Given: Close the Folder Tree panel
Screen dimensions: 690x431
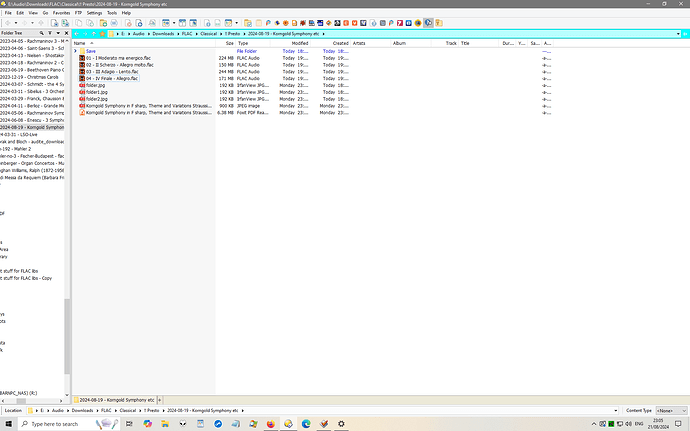Looking at the screenshot, I should (x=66, y=33).
